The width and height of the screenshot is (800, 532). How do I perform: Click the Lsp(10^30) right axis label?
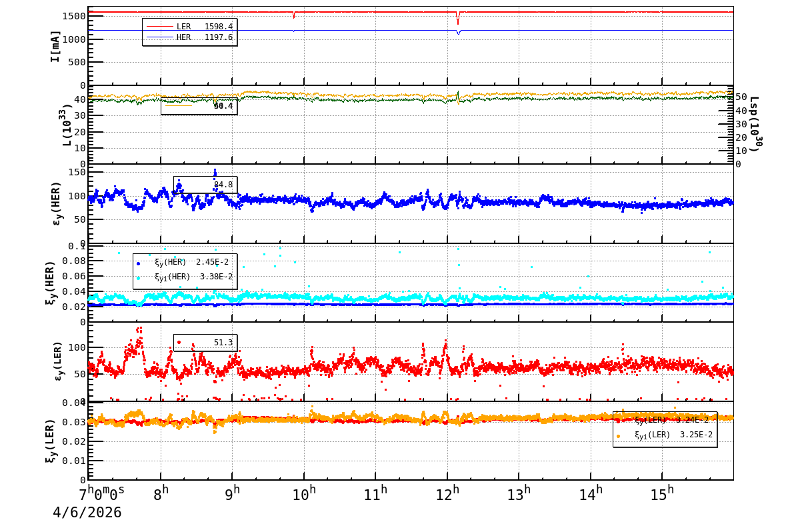click(x=754, y=125)
